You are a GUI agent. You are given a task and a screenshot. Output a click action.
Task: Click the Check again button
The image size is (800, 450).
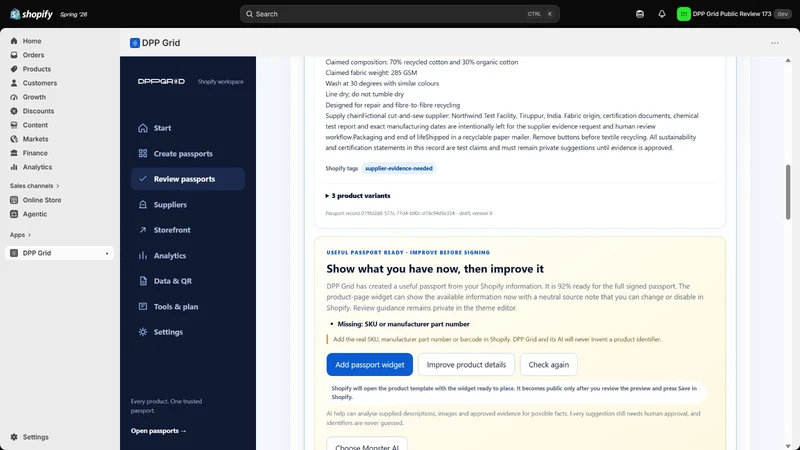pos(548,364)
